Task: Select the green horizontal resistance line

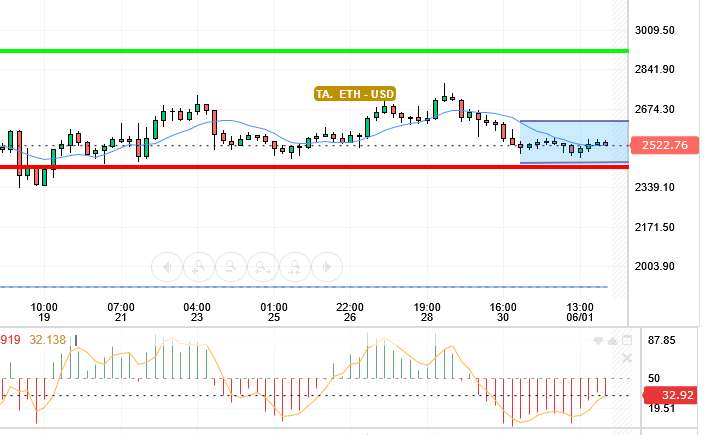Action: pos(314,51)
